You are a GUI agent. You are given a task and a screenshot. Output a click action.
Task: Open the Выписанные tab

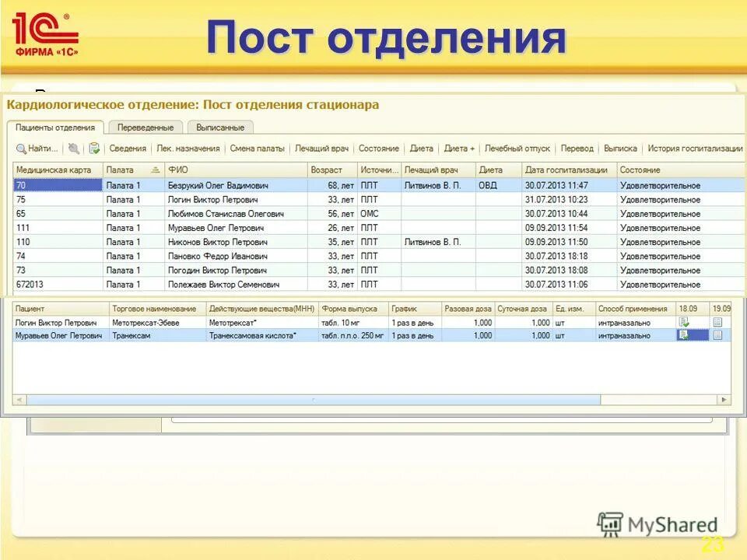pos(219,126)
